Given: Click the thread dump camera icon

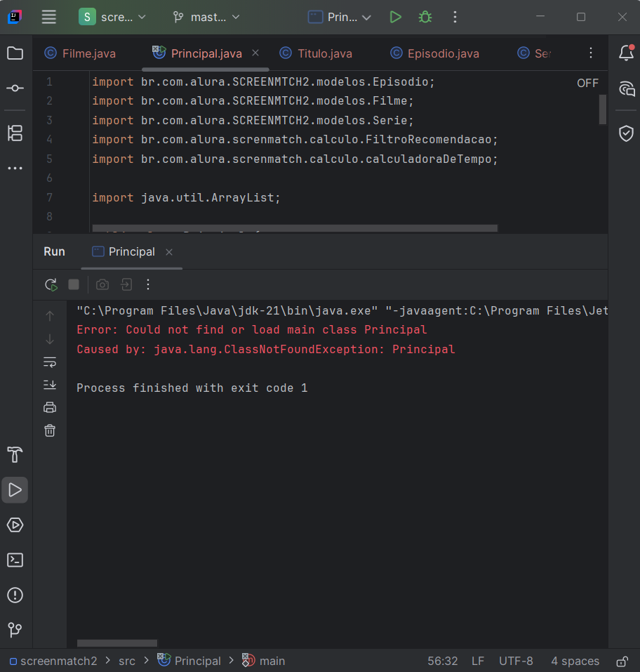Looking at the screenshot, I should click(102, 284).
